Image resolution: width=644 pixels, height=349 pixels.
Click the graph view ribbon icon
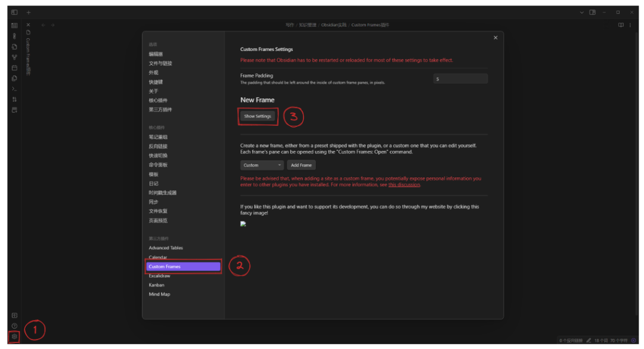(x=14, y=57)
